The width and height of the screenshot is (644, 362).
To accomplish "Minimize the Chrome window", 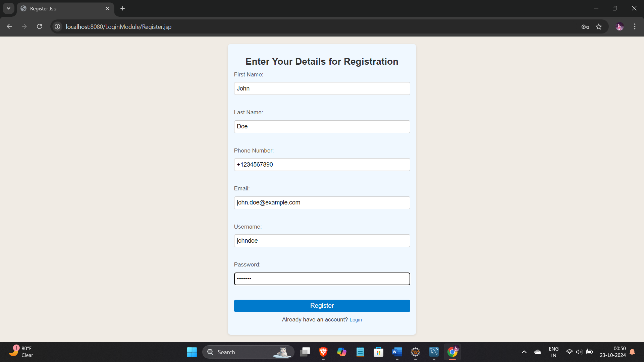I will click(x=596, y=8).
